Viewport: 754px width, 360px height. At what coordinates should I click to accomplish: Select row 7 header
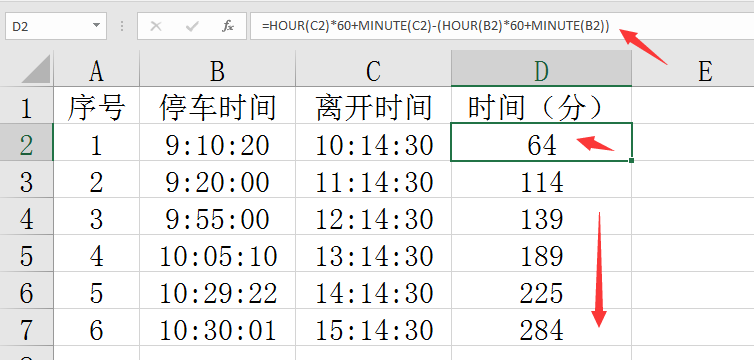click(x=26, y=327)
